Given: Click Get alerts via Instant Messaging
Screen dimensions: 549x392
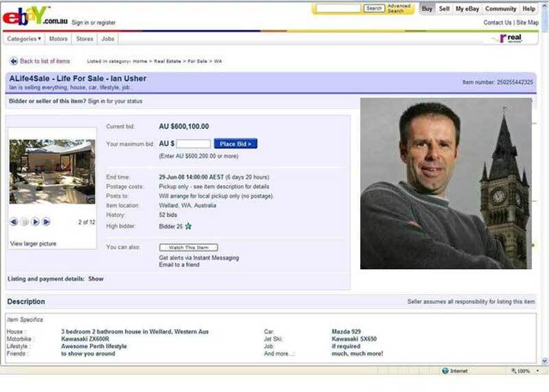Looking at the screenshot, I should [199, 258].
